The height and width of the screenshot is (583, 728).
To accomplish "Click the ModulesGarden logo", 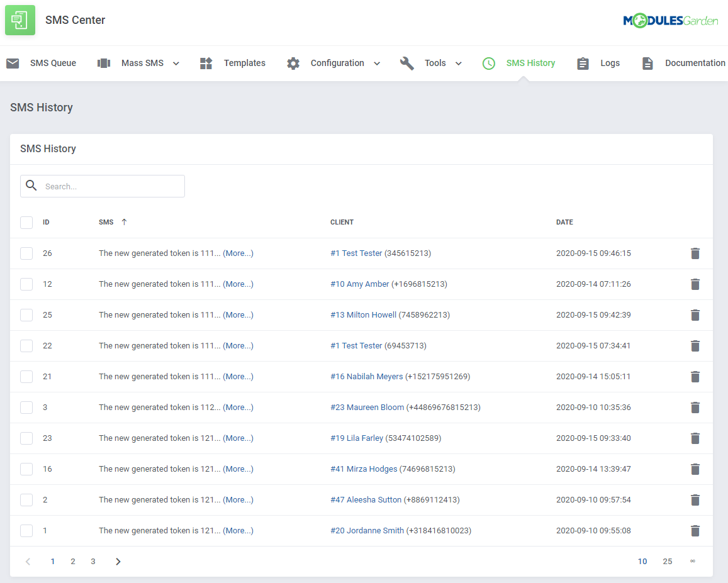I will coord(671,20).
